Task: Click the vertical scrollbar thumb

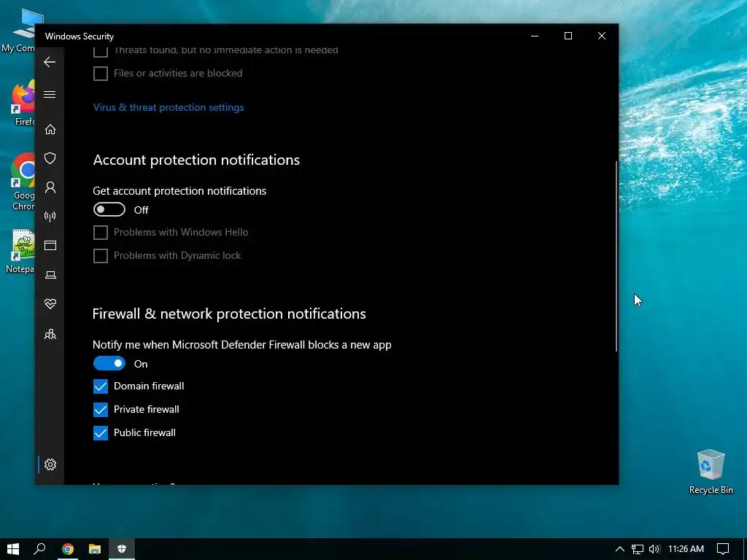Action: [616, 256]
